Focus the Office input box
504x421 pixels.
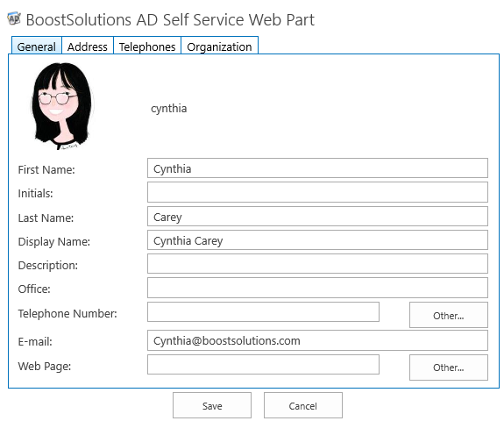317,288
